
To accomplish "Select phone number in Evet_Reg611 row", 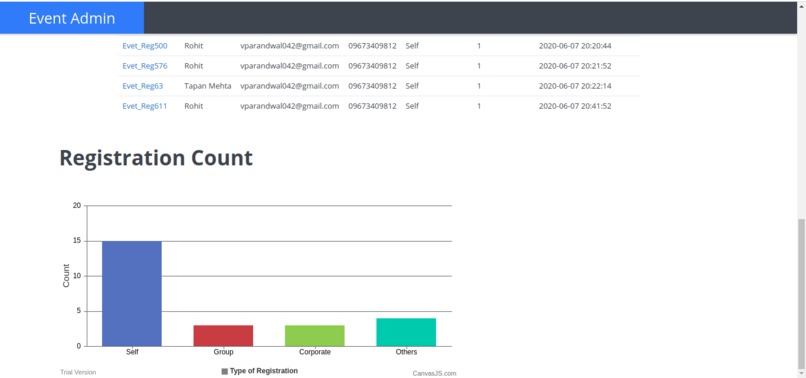I will tap(372, 106).
